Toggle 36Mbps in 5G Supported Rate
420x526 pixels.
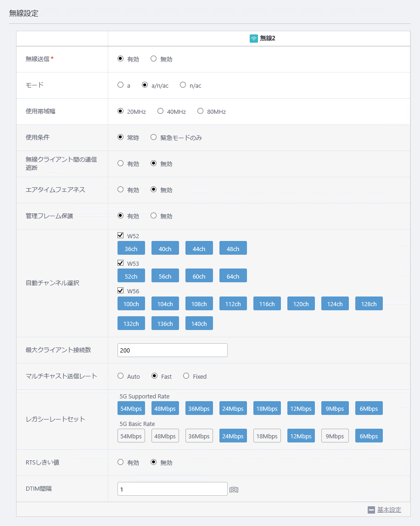point(199,408)
